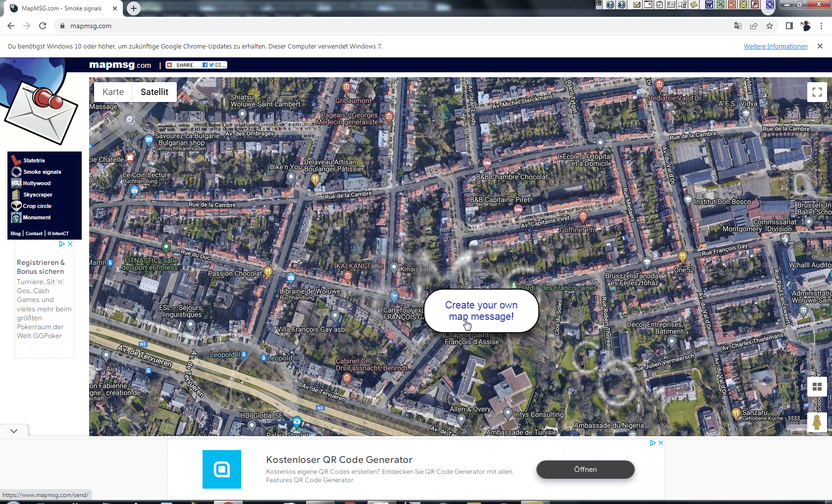Click new appointment calendar icon
This screenshot has height=504, width=832.
648,4
